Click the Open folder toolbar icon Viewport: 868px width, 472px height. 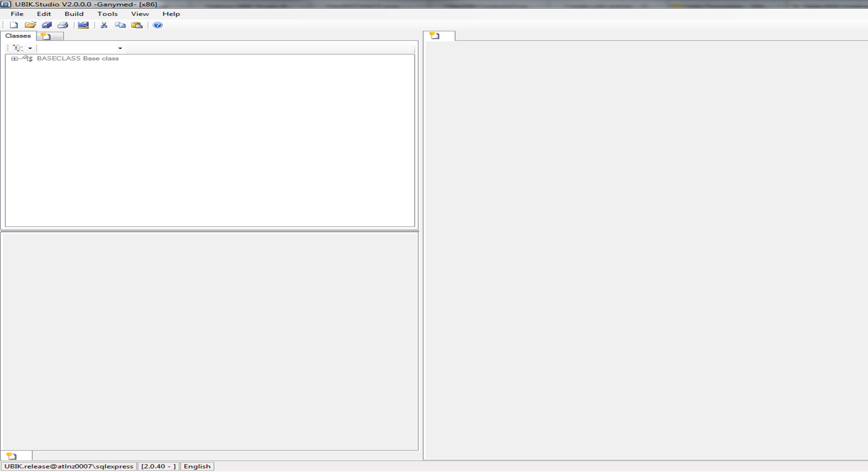point(30,25)
